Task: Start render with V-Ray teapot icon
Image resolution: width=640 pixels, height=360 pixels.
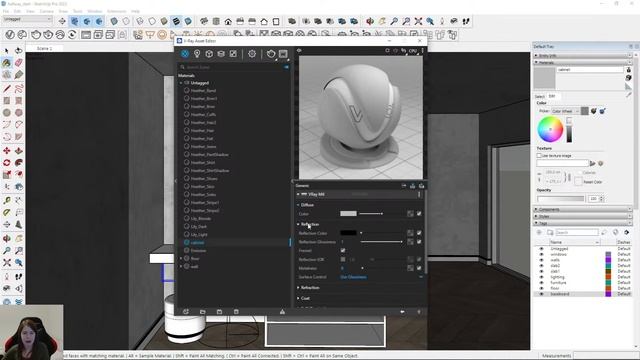Action: [x=271, y=54]
